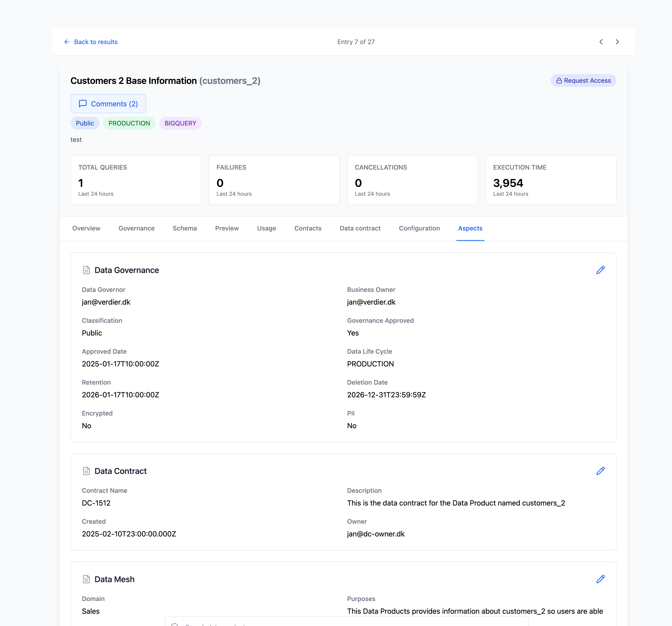Viewport: 672px width, 626px height.
Task: Switch to the Schema tab
Action: click(x=184, y=228)
